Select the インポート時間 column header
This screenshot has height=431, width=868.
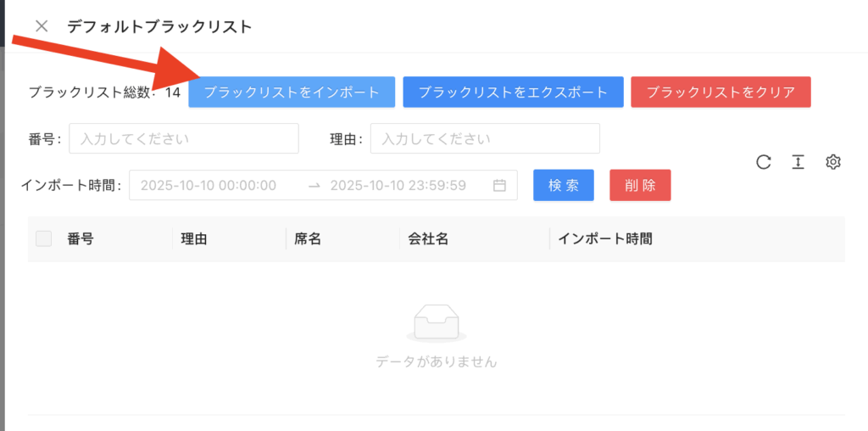pyautogui.click(x=604, y=239)
